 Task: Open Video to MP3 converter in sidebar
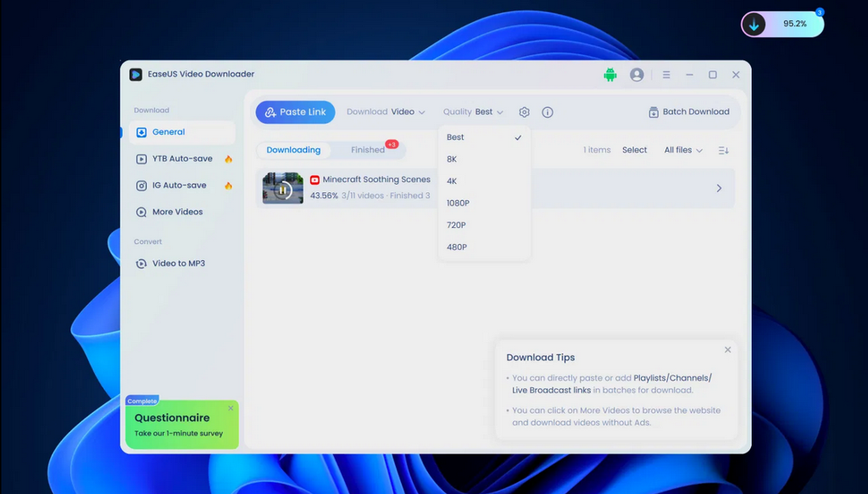178,264
